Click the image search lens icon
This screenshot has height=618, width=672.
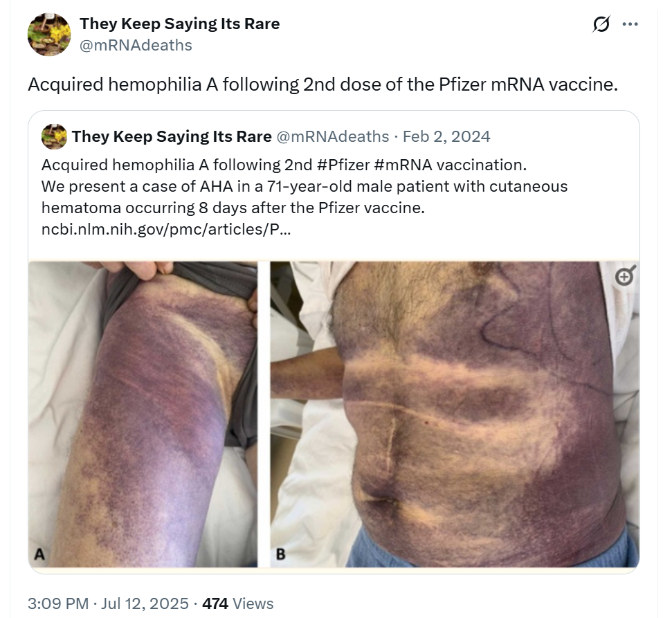pyautogui.click(x=626, y=276)
